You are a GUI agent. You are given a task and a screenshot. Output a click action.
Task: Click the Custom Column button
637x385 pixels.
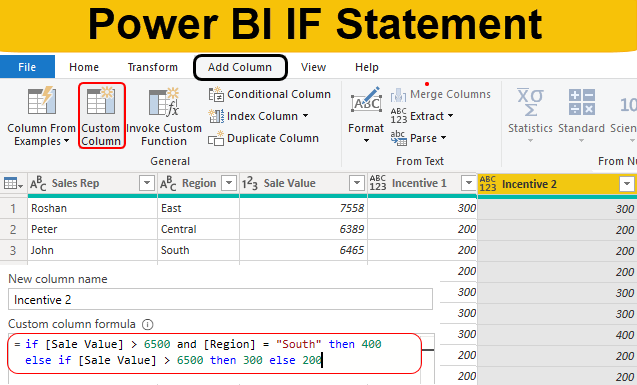pyautogui.click(x=101, y=116)
